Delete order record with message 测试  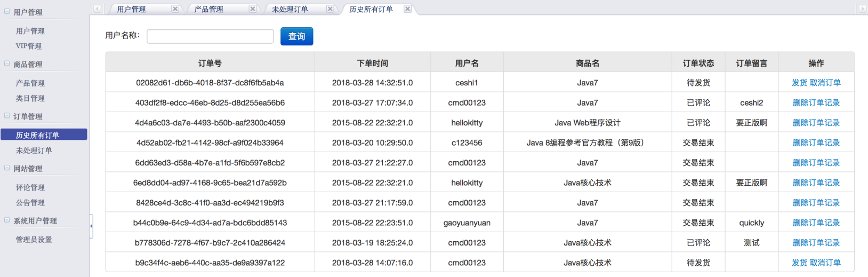816,243
